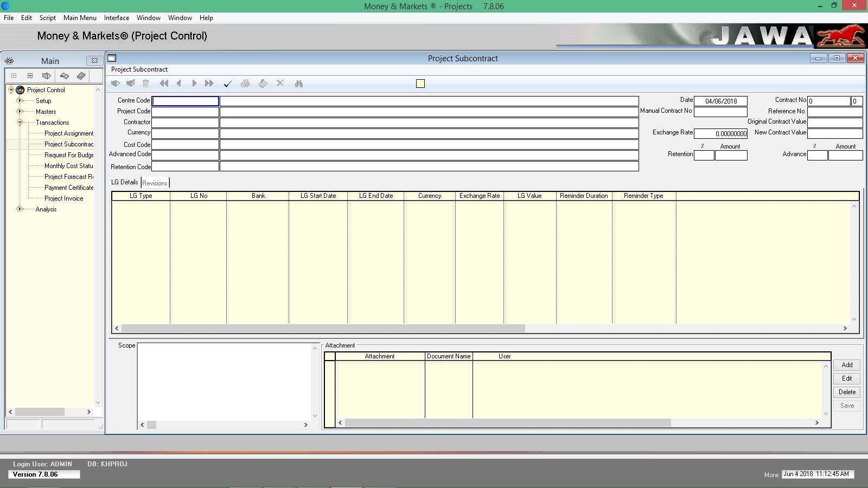Click the Contractor code input field
This screenshot has height=488, width=868.
tap(185, 123)
